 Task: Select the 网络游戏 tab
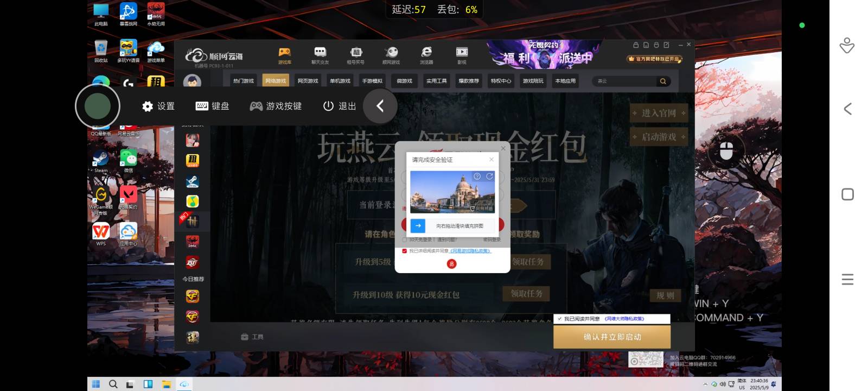[x=276, y=81]
